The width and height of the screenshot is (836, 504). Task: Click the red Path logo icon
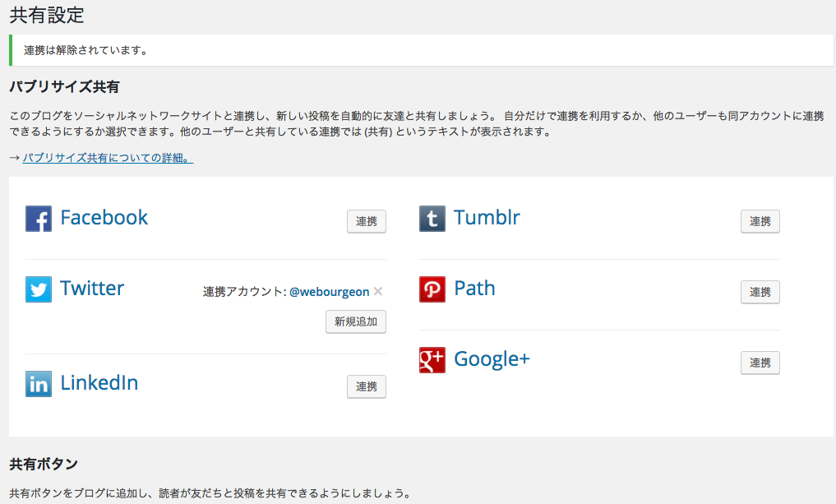(432, 289)
